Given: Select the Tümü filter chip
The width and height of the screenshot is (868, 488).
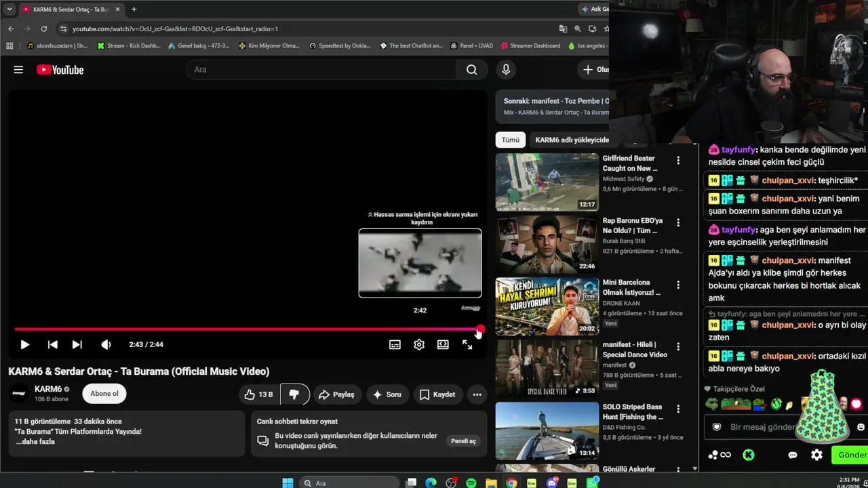Looking at the screenshot, I should pyautogui.click(x=511, y=140).
